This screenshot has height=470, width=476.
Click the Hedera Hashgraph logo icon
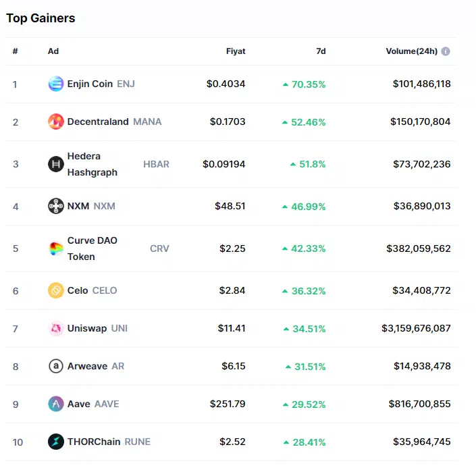click(x=56, y=164)
